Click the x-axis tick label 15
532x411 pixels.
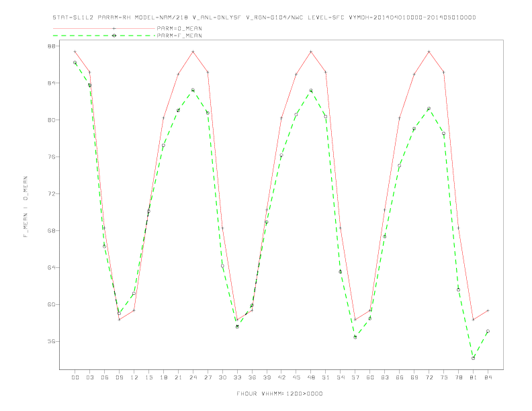coord(148,377)
